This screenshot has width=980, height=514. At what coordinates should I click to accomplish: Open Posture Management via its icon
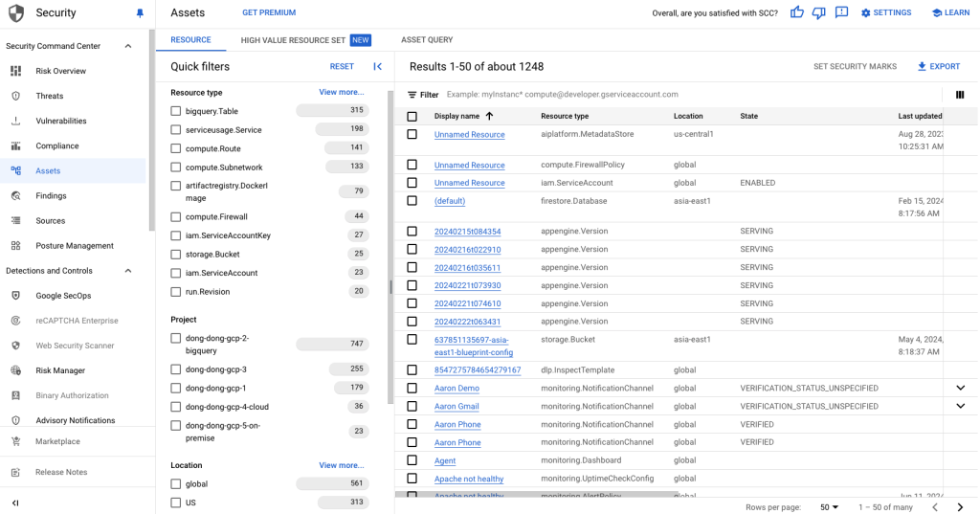(15, 246)
